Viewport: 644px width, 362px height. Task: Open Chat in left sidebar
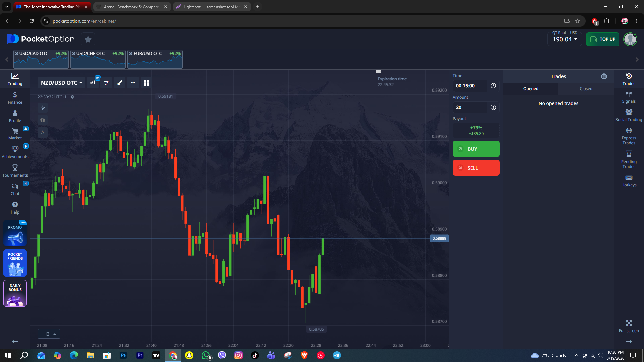[15, 189]
